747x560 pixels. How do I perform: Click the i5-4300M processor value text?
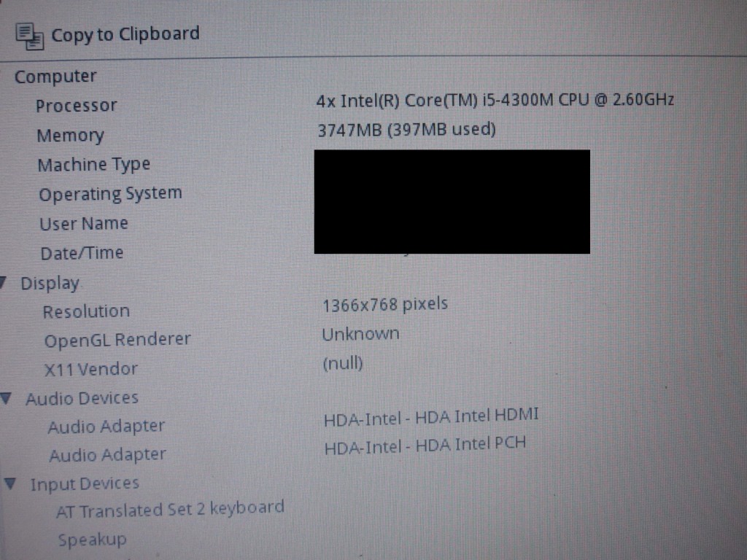coord(495,100)
